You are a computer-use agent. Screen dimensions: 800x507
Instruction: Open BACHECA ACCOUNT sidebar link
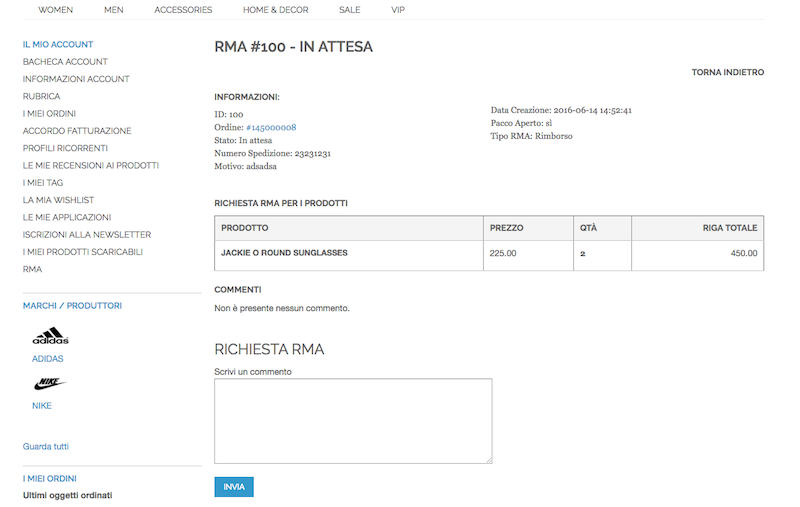point(65,62)
